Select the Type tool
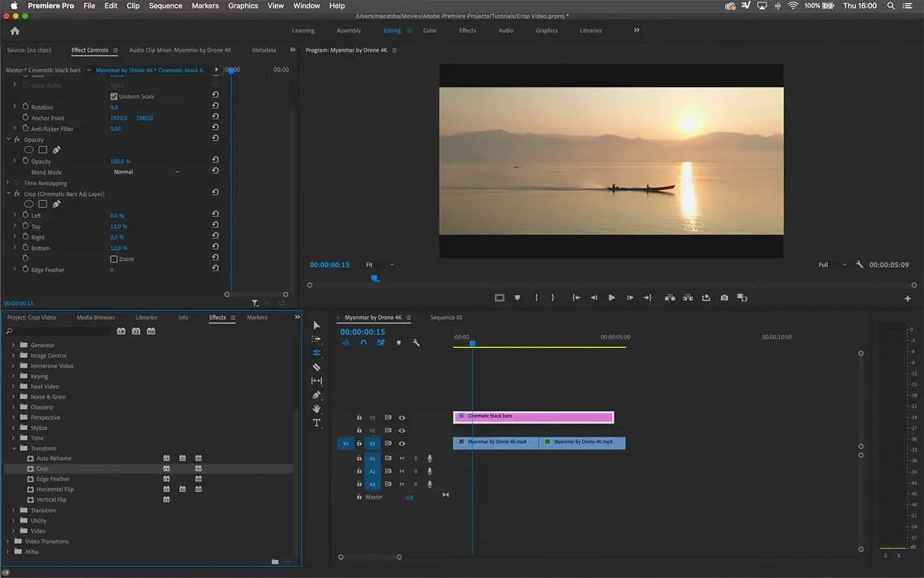 point(316,423)
